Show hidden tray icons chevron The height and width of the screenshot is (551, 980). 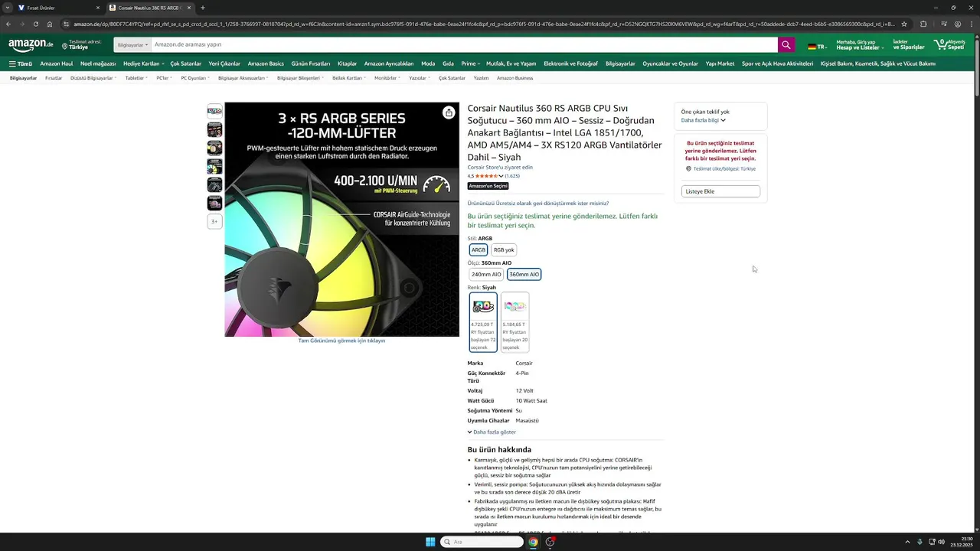tap(907, 542)
